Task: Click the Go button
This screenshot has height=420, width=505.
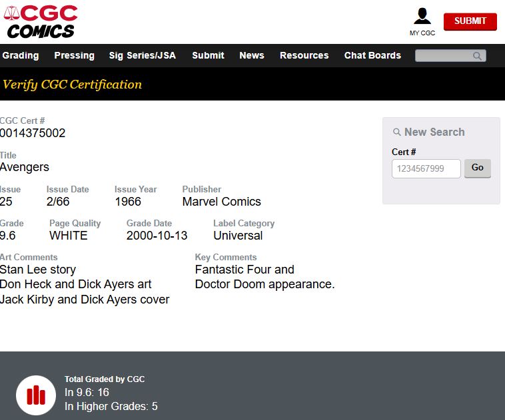Action: coord(477,168)
